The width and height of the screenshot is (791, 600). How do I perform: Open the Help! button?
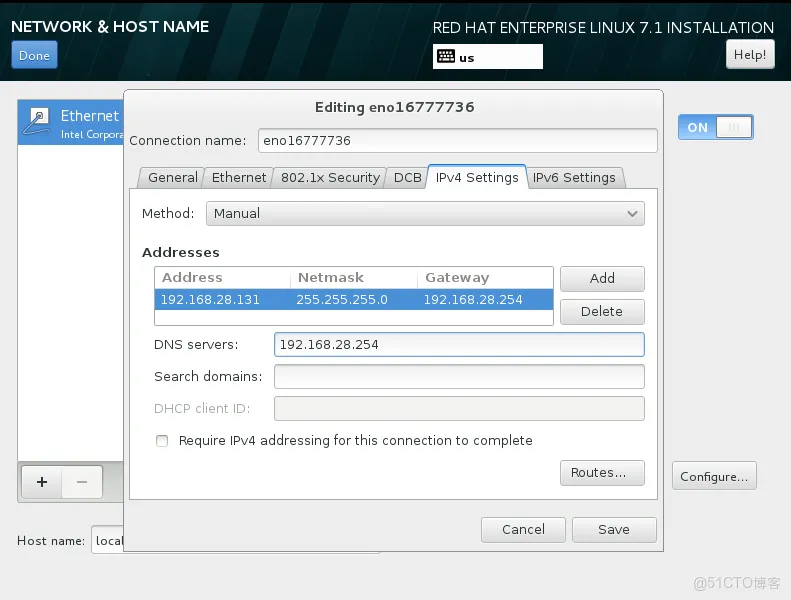(x=750, y=54)
